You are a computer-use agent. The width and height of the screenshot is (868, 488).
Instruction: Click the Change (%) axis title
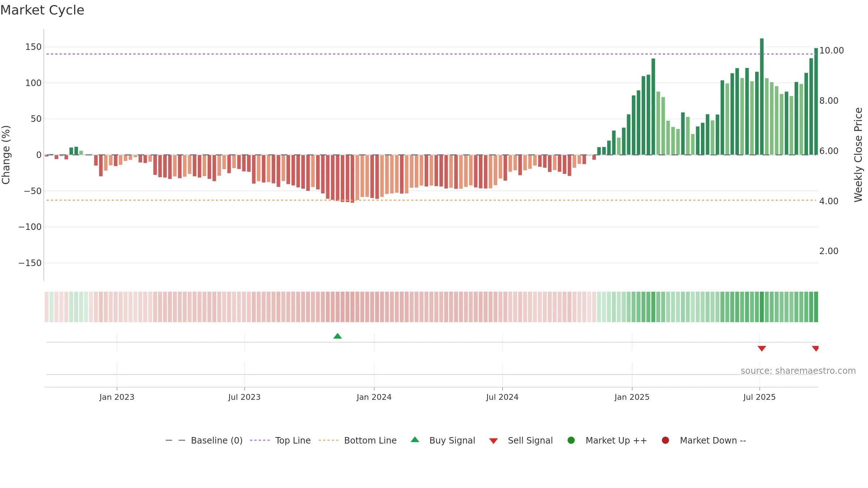click(x=6, y=155)
